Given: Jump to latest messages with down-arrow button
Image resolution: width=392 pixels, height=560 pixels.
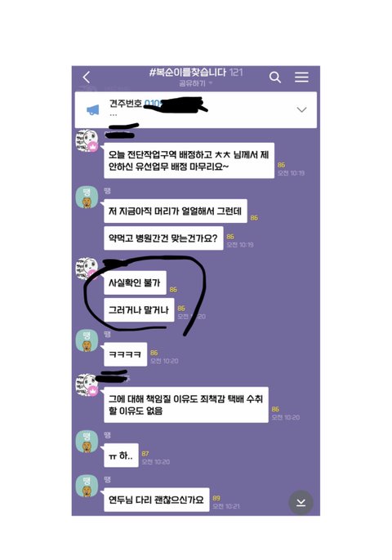Looking at the screenshot, I should [301, 503].
